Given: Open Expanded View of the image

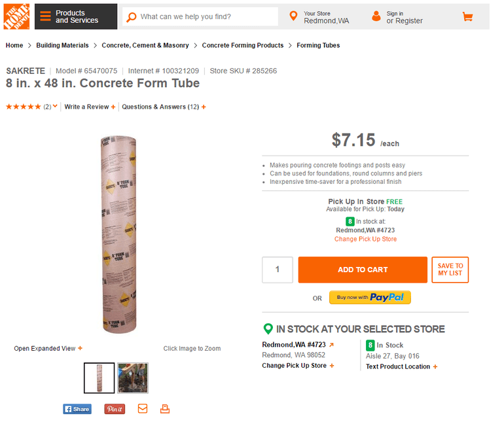Looking at the screenshot, I should [48, 349].
